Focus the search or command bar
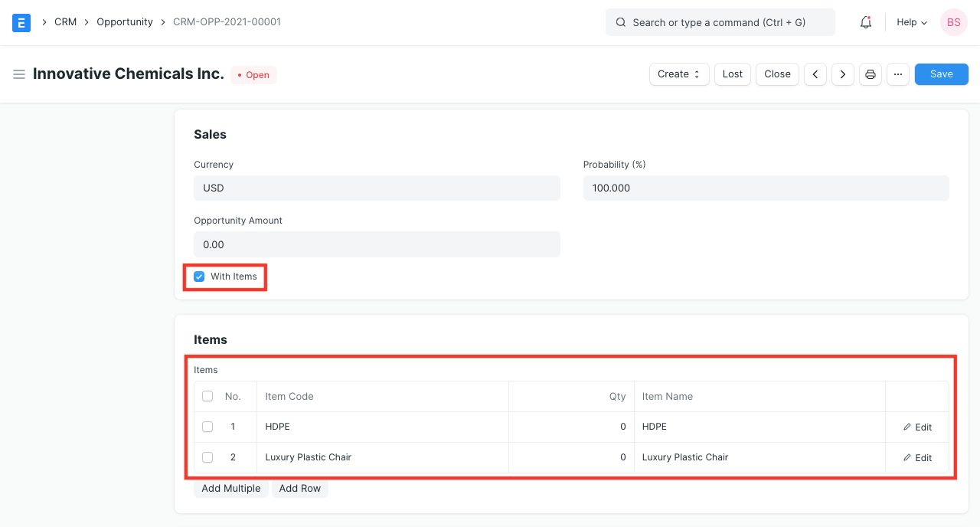The width and height of the screenshot is (980, 527). point(720,22)
